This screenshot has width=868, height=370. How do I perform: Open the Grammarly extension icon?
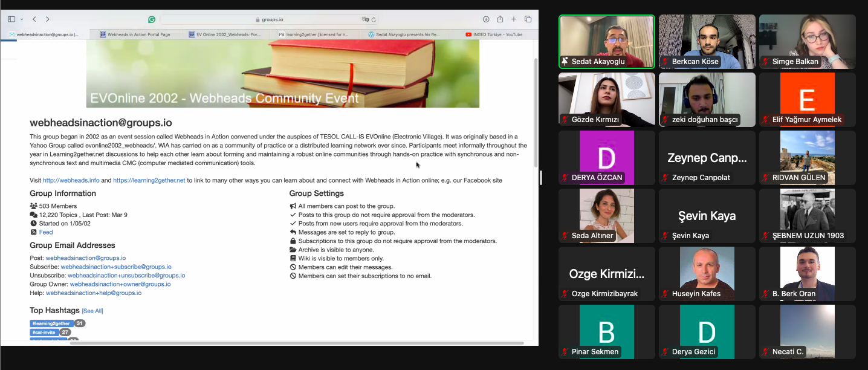click(152, 19)
